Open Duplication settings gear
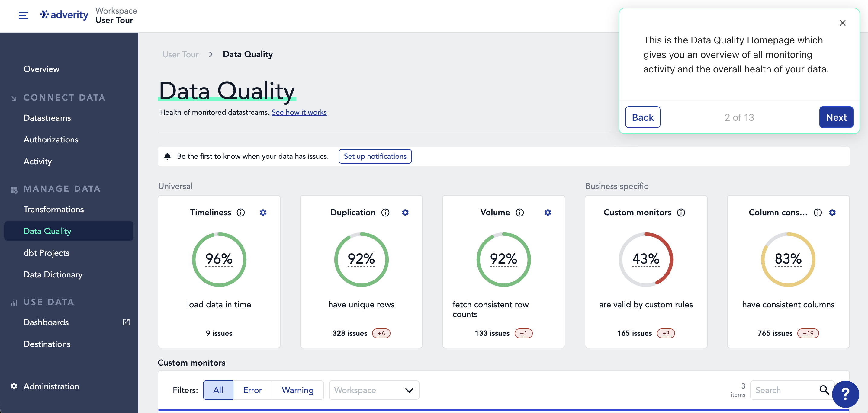The width and height of the screenshot is (868, 413). click(x=405, y=213)
